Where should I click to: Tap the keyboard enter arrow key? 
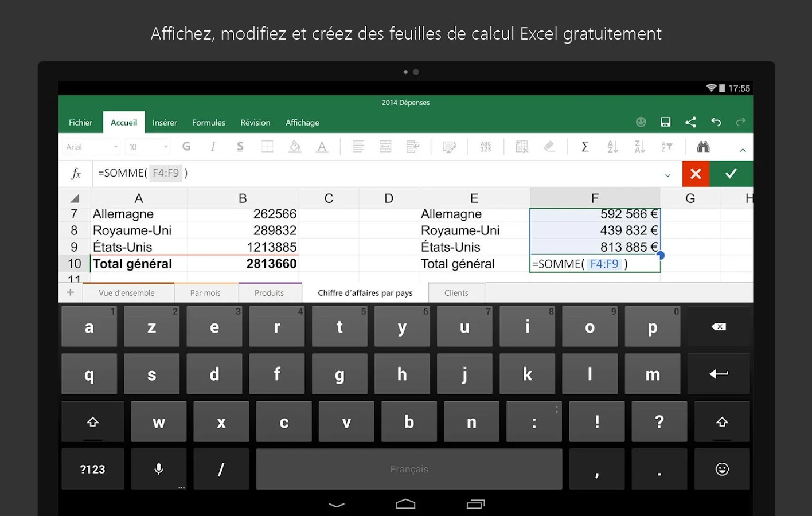pyautogui.click(x=719, y=374)
